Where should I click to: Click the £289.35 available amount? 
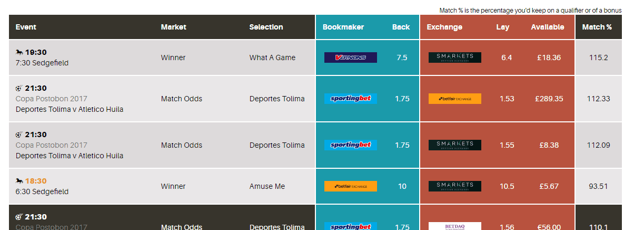pos(549,99)
